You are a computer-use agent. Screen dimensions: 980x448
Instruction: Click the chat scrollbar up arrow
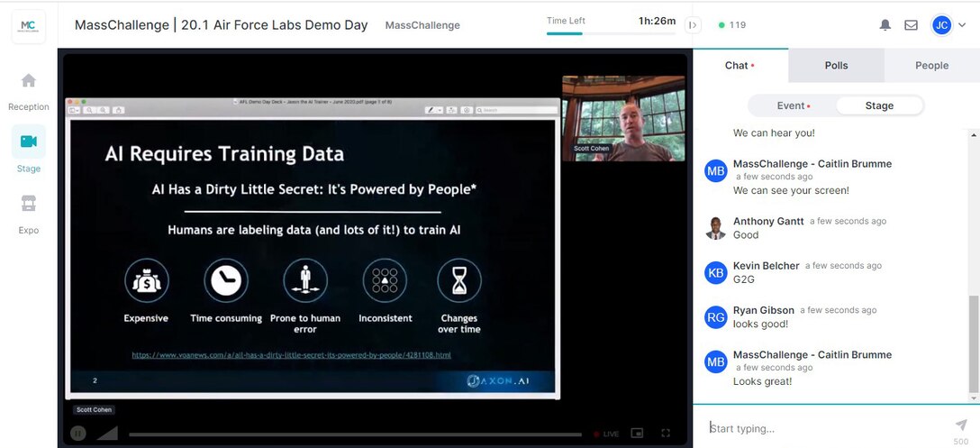coord(973,133)
